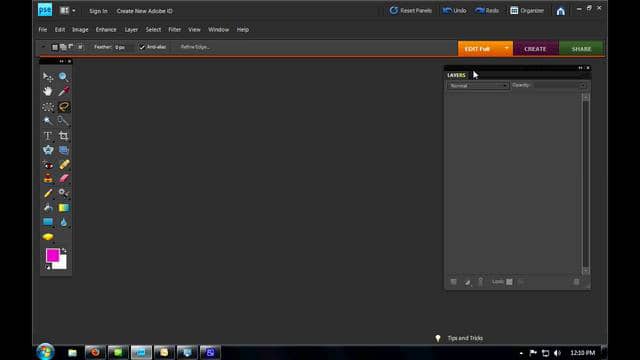The image size is (640, 360).
Task: Click the magenta foreground color swatch
Action: click(52, 256)
